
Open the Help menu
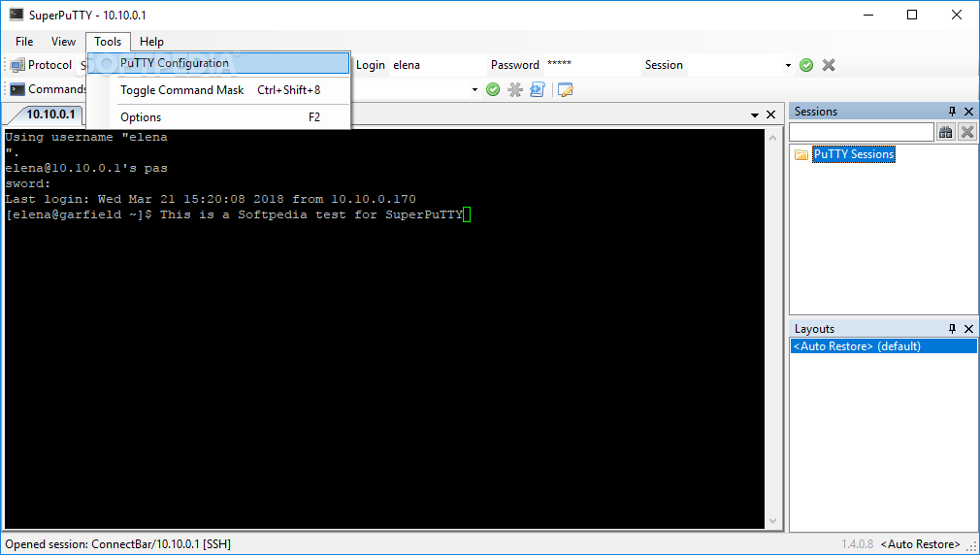click(x=151, y=42)
